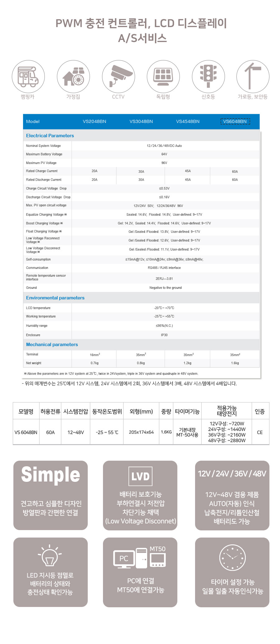Click the 'Environmental parameters' section heading
The height and width of the screenshot is (644, 280).
55,298
